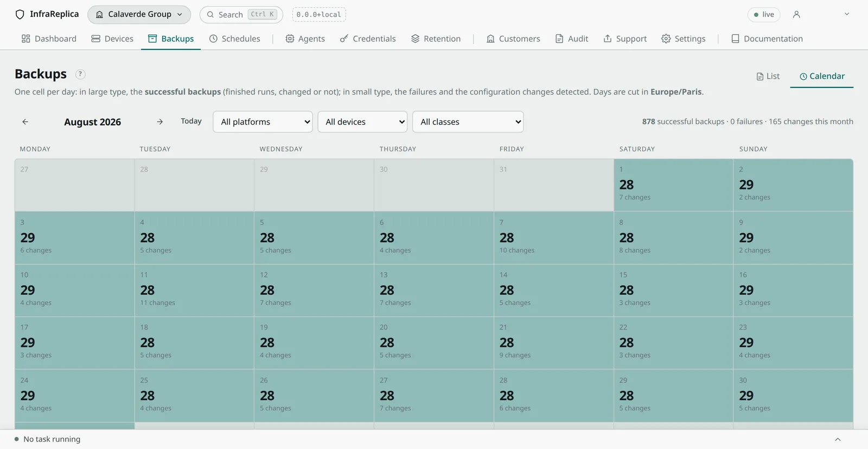Viewport: 868px width, 449px height.
Task: Open the Retention page
Action: pos(436,39)
